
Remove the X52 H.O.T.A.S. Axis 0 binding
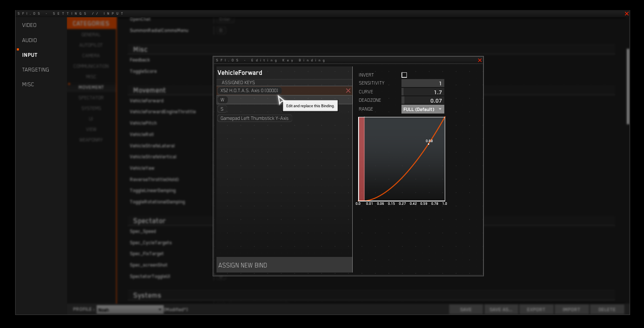coord(348,90)
